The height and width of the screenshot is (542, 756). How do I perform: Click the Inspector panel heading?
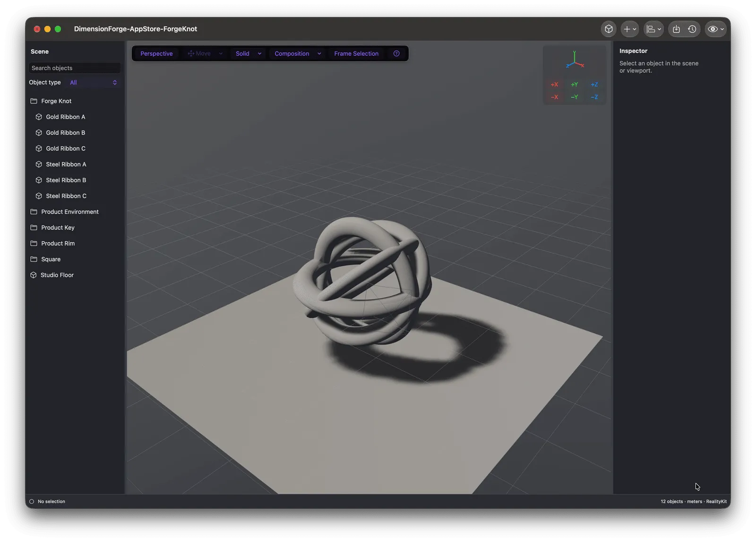click(633, 51)
